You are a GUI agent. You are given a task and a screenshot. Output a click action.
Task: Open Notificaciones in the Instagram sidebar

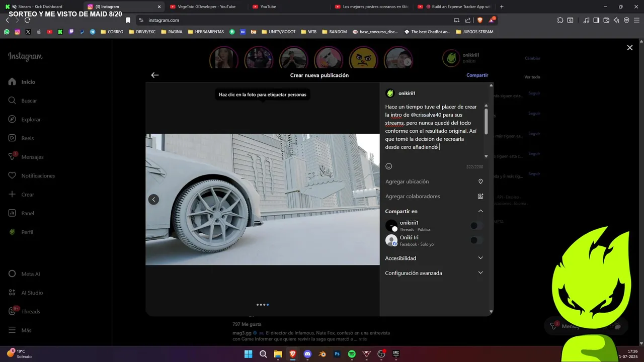click(32, 176)
